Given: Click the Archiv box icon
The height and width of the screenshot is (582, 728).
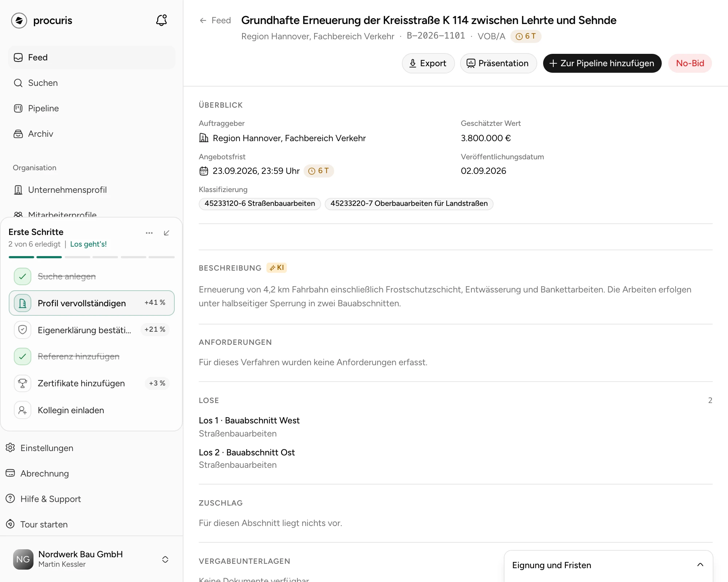Looking at the screenshot, I should (x=18, y=134).
